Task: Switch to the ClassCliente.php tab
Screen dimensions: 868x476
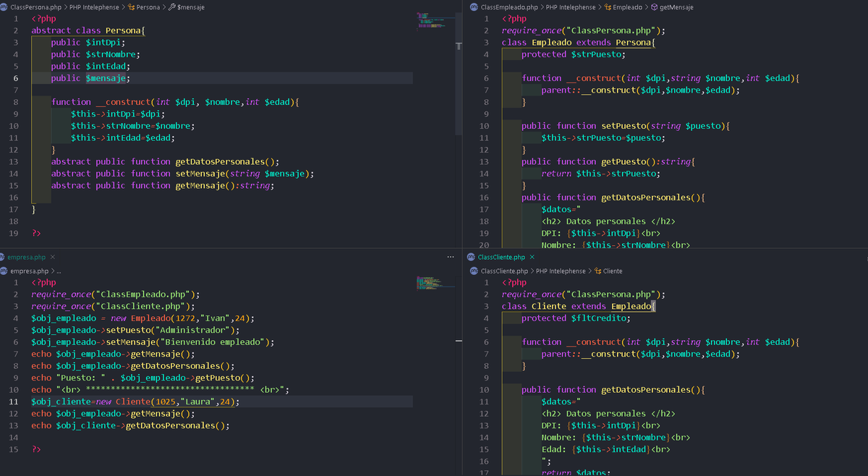Action: 501,257
